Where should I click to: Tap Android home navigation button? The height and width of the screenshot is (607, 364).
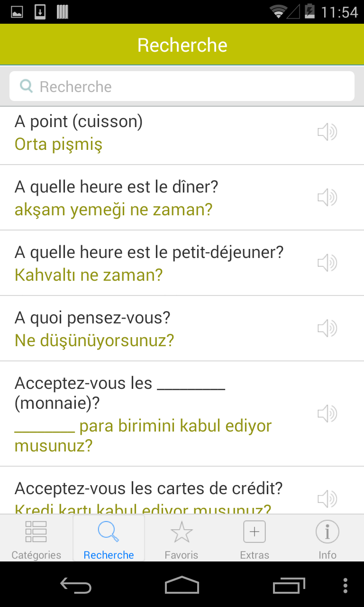pos(182,585)
